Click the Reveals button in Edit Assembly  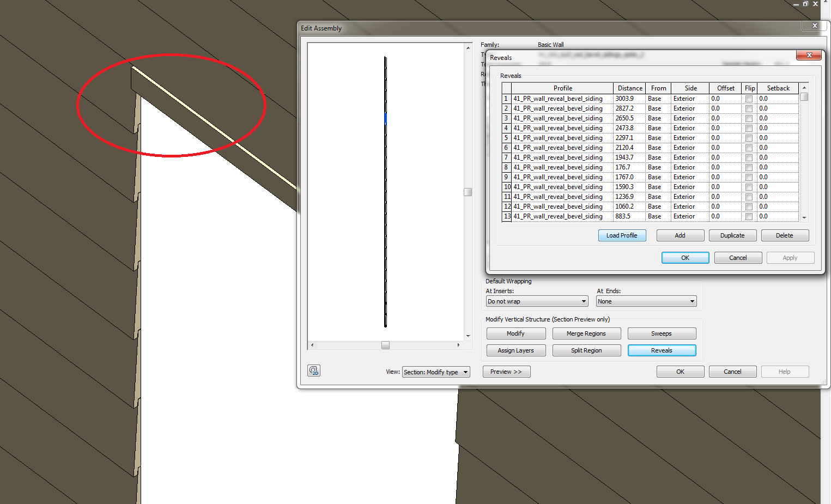(662, 350)
